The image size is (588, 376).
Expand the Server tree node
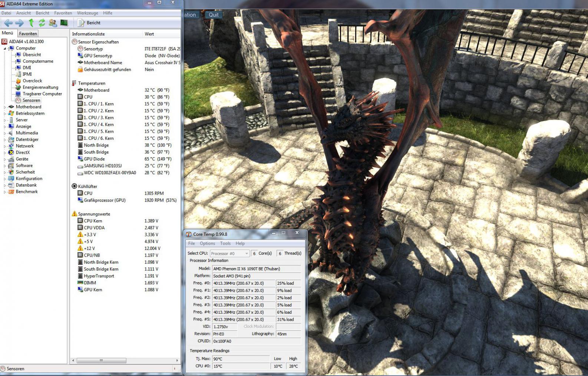[x=5, y=120]
